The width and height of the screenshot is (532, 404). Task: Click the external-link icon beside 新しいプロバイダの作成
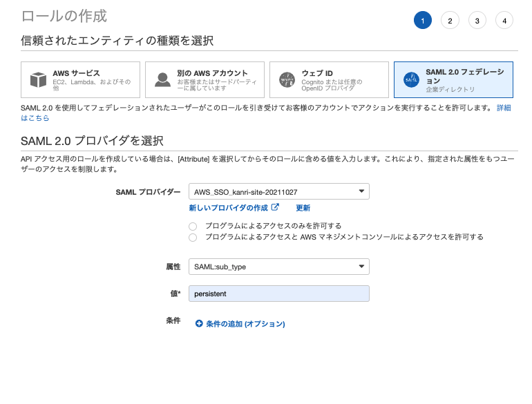[275, 207]
